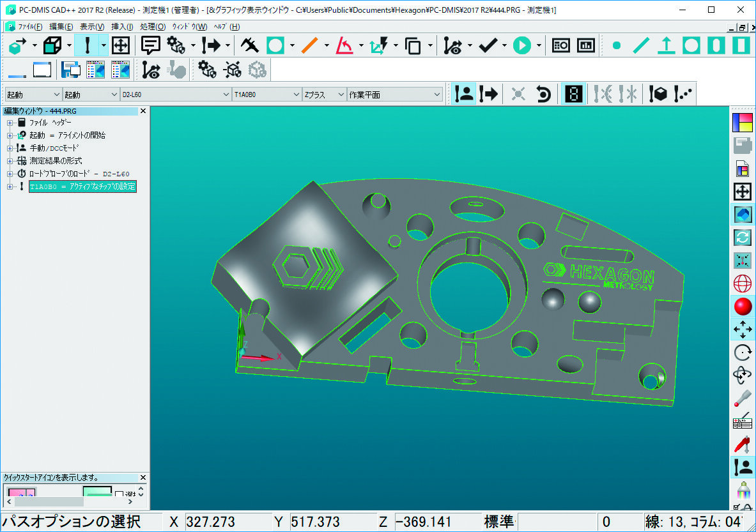Click the green point feature icon

(x=616, y=46)
